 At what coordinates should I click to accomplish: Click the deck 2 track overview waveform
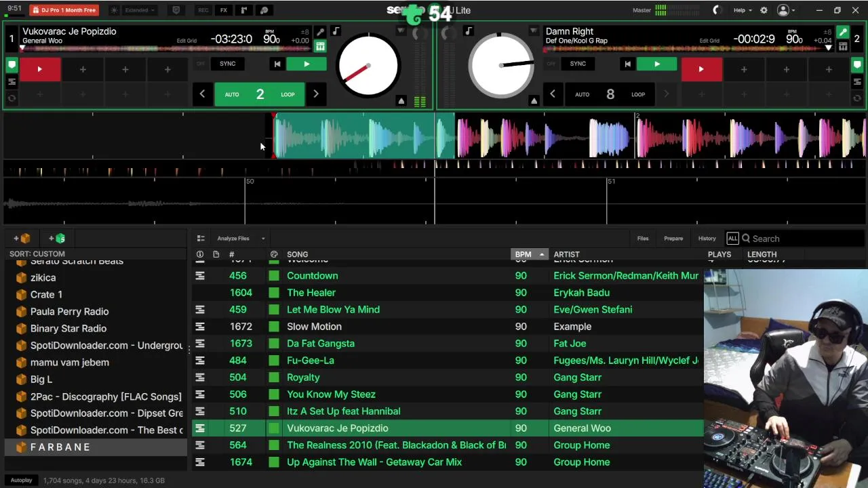(688, 48)
